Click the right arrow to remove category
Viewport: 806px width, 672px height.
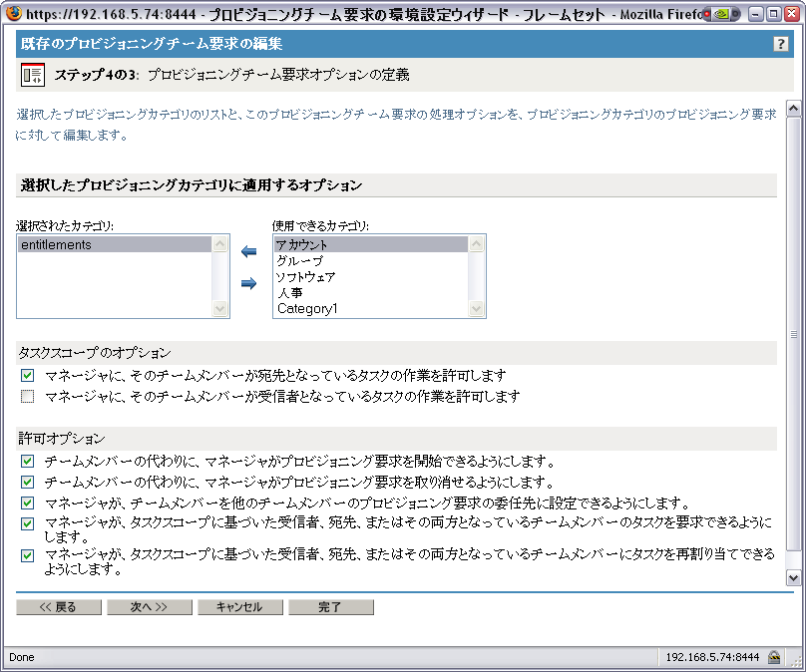[248, 283]
